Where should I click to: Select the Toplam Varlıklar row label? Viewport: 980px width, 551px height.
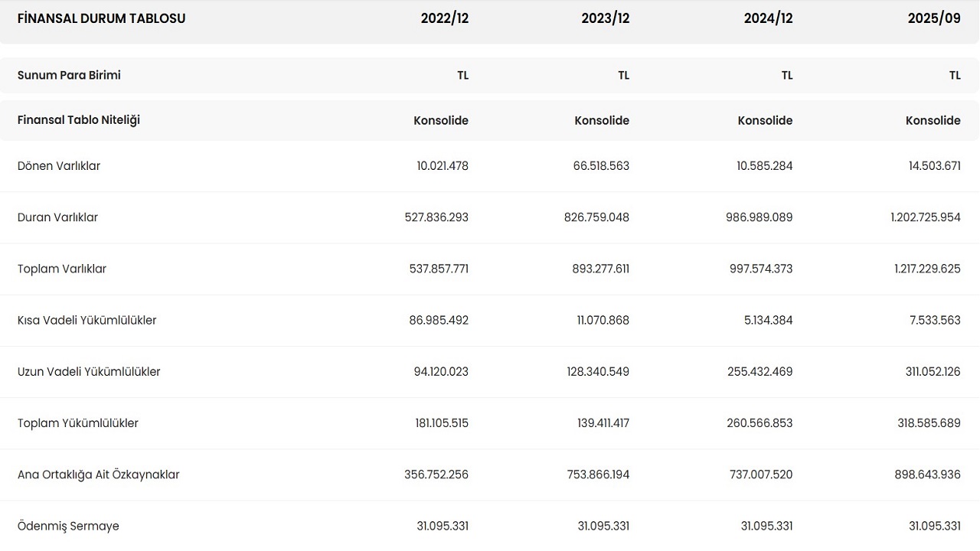62,269
